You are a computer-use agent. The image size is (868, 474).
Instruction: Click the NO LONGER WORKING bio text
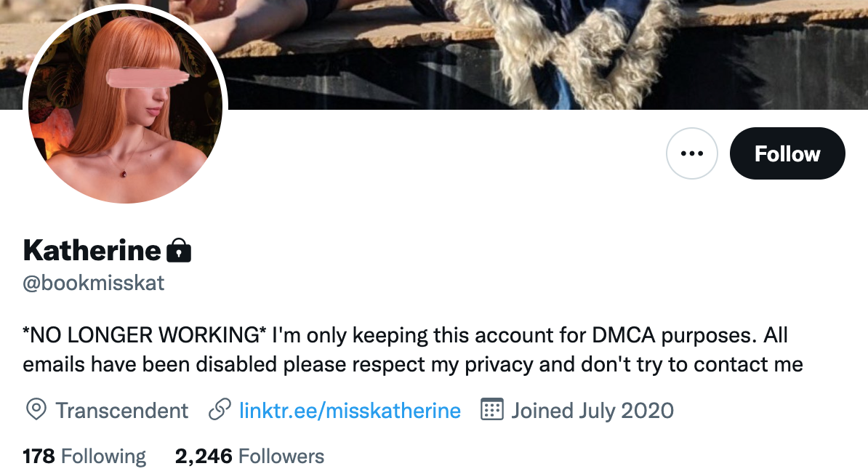(145, 335)
